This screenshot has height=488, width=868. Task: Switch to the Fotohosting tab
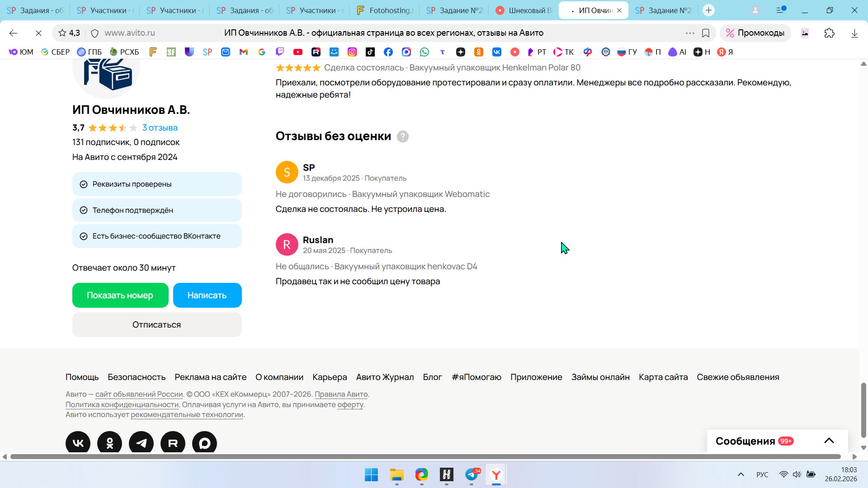point(385,10)
